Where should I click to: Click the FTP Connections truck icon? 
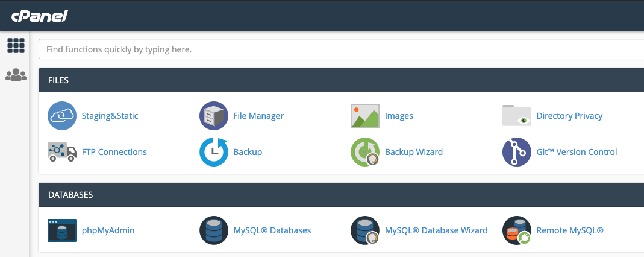[x=62, y=152]
